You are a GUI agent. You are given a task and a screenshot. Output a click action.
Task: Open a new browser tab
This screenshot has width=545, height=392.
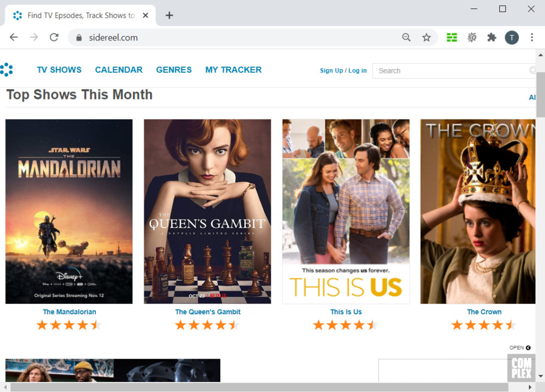169,15
